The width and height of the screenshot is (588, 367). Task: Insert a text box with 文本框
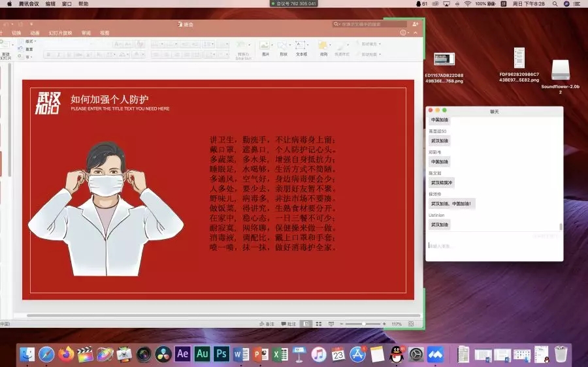(x=301, y=48)
